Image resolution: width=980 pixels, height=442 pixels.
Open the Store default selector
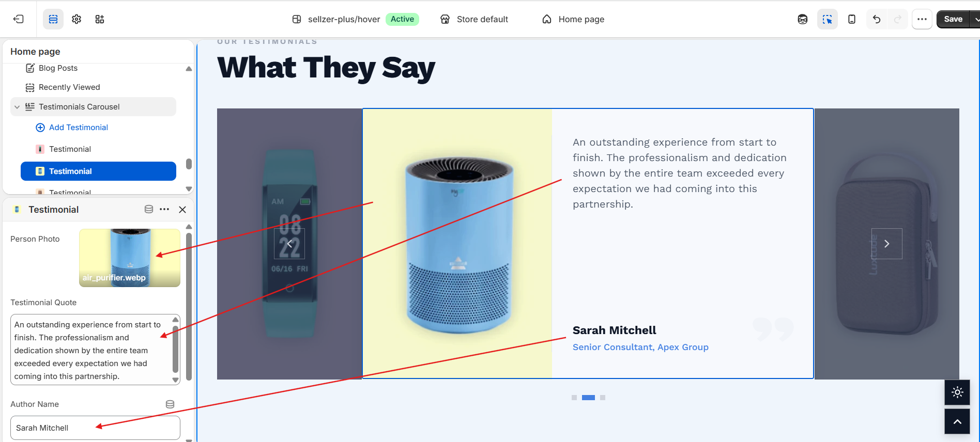click(474, 19)
